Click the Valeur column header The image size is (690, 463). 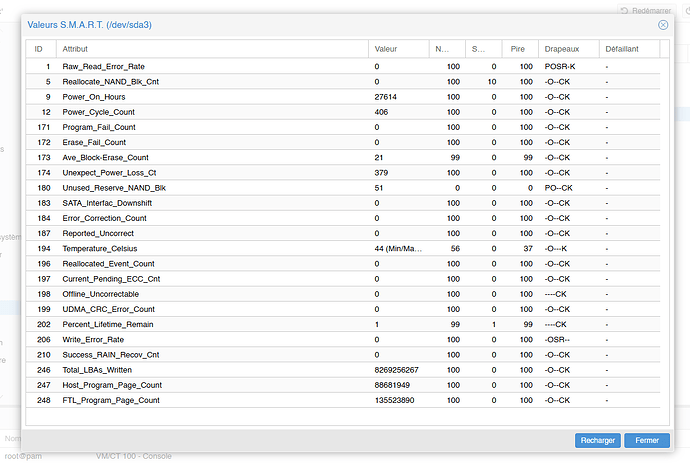[x=386, y=48]
